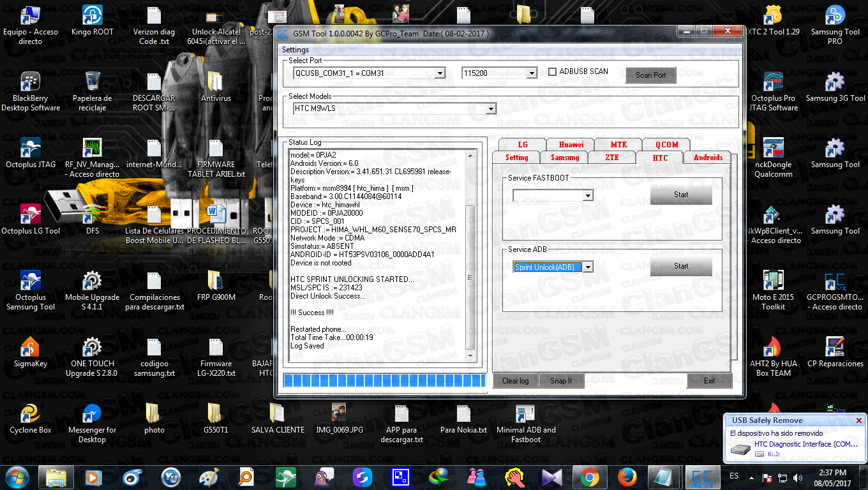Image resolution: width=868 pixels, height=490 pixels.
Task: Enable the ADBUSB SCAN checkbox
Action: (x=553, y=72)
